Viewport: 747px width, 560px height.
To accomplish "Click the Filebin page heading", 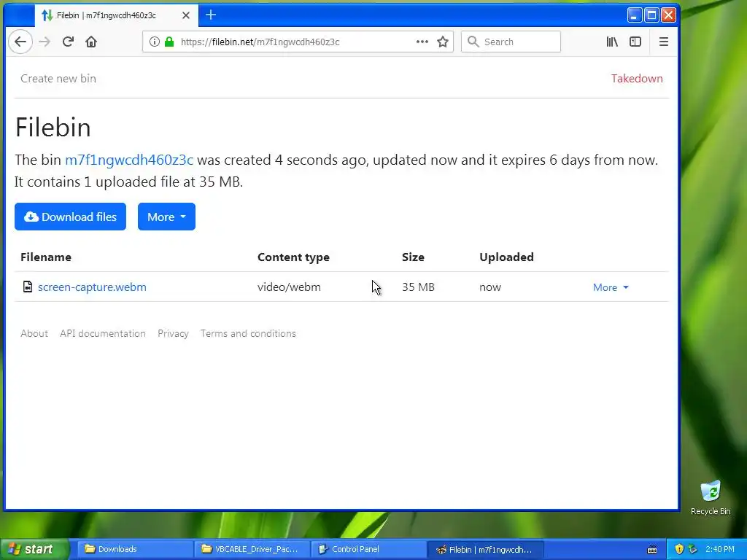I will [53, 127].
